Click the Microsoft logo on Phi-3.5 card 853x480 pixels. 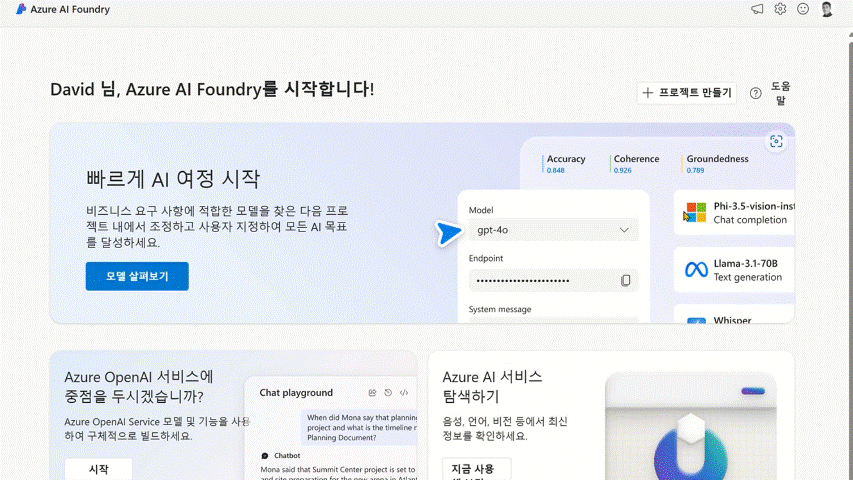point(696,213)
